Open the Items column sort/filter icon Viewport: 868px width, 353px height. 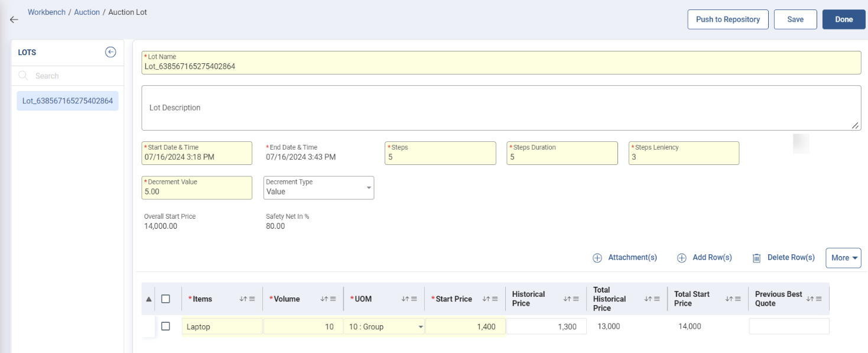(248, 299)
